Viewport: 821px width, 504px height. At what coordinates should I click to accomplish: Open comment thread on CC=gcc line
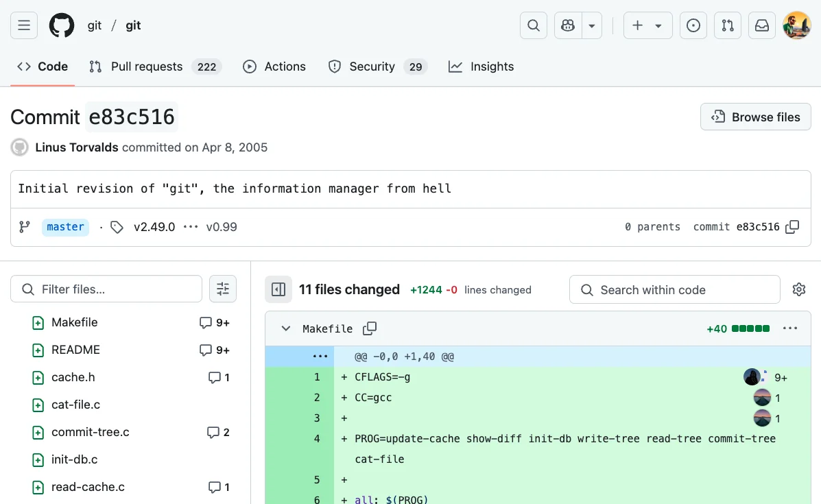pos(768,398)
